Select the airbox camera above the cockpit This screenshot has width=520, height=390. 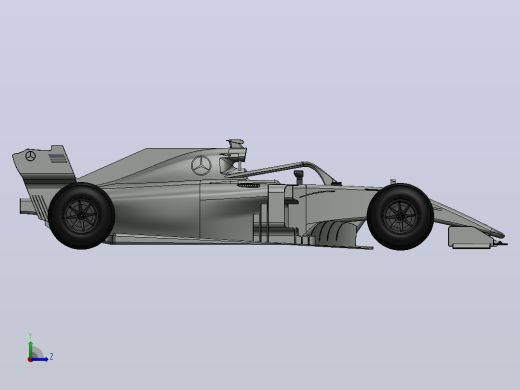[x=236, y=144]
